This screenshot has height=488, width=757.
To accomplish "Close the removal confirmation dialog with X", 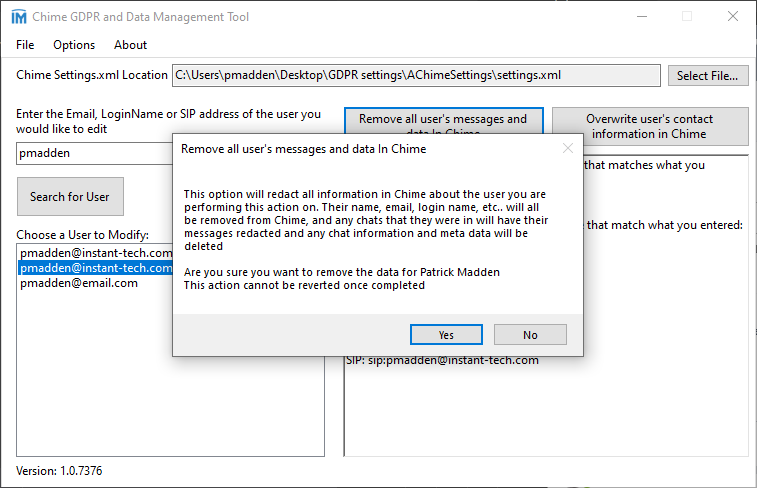I will (x=568, y=149).
